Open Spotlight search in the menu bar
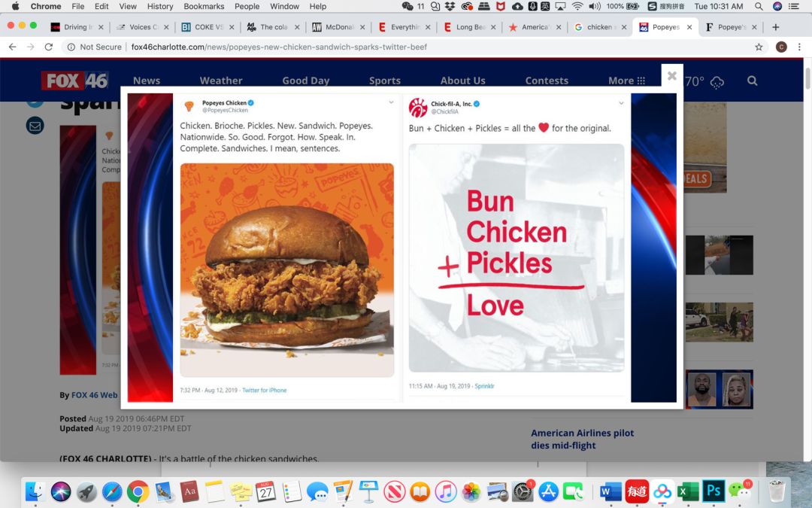 coord(759,6)
